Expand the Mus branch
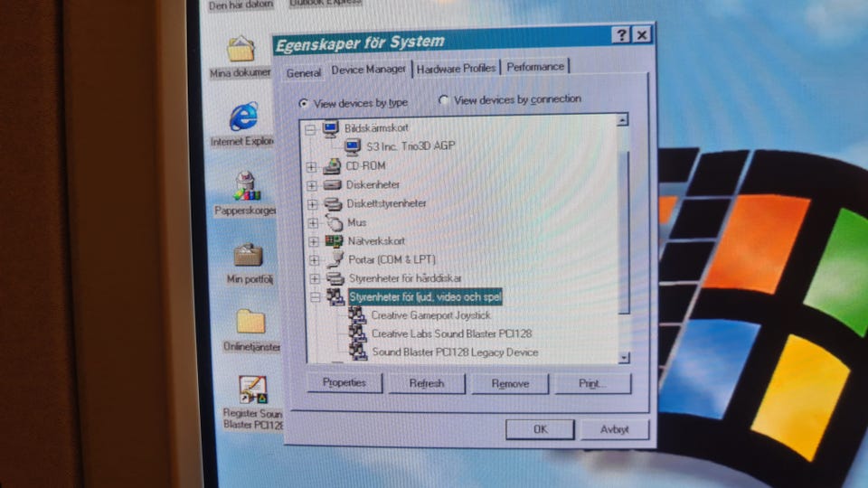This screenshot has height=488, width=868. pyautogui.click(x=314, y=223)
